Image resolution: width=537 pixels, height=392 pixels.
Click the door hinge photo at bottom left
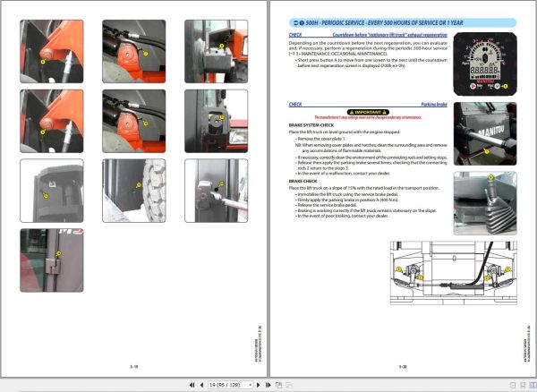(x=52, y=260)
